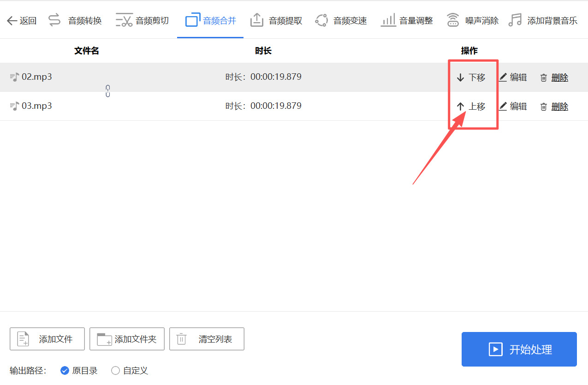Click the 音频合并 overlapping squares icon

click(192, 20)
